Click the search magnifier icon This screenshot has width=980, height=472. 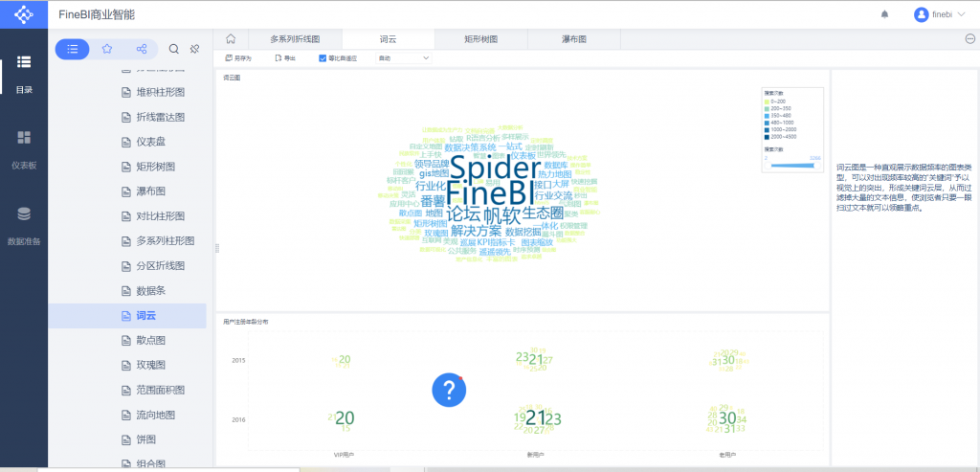174,49
